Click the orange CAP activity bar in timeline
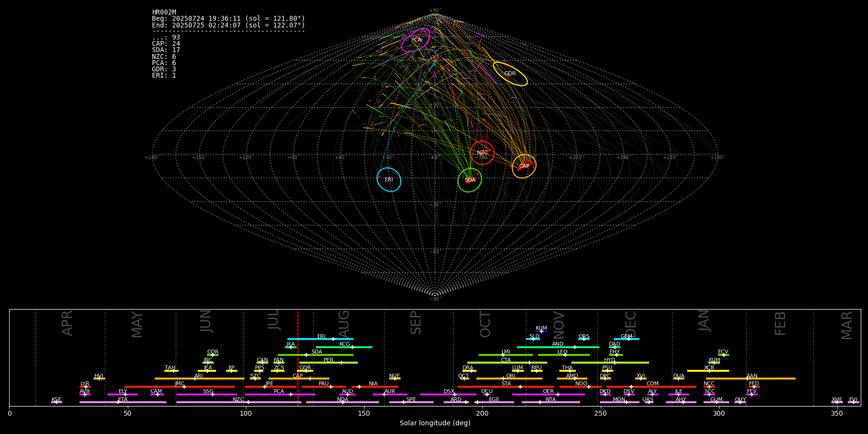The width and height of the screenshot is (868, 434). click(x=299, y=379)
